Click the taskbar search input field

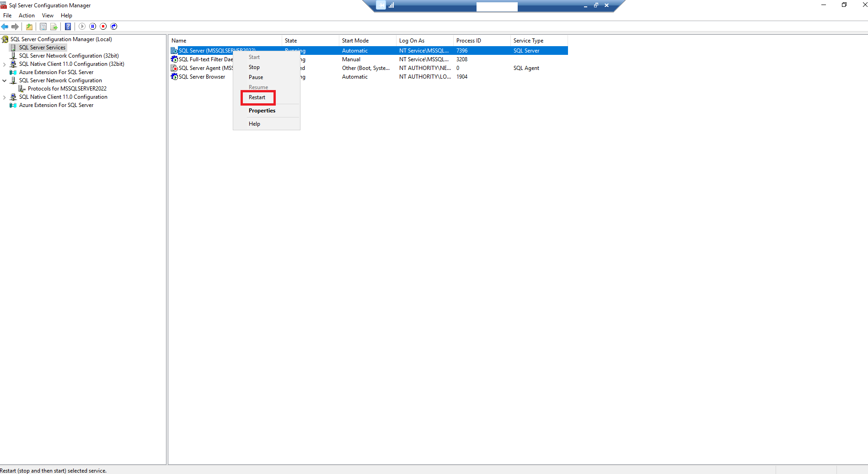(x=497, y=6)
